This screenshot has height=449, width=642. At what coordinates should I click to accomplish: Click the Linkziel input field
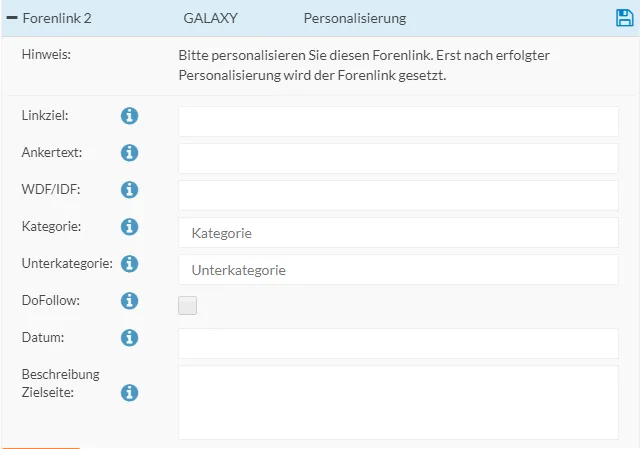coord(398,122)
